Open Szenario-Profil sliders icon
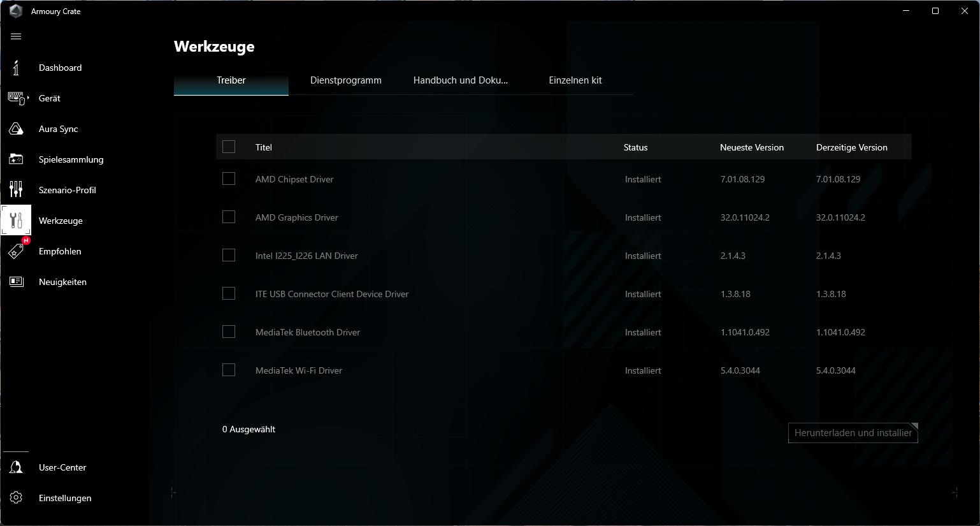 16,190
